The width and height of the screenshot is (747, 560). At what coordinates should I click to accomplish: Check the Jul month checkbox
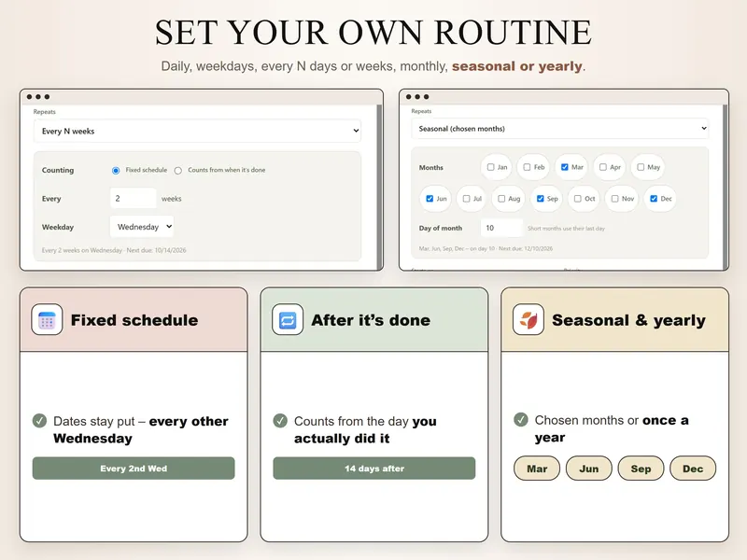pyautogui.click(x=466, y=199)
